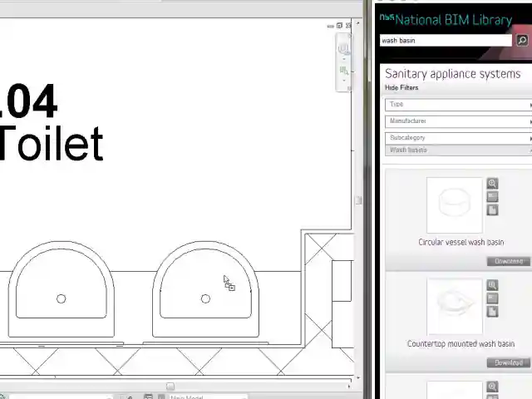The height and width of the screenshot is (399, 532).
Task: Zoom preview of Countertop mounted wash basin
Action: pyautogui.click(x=492, y=285)
